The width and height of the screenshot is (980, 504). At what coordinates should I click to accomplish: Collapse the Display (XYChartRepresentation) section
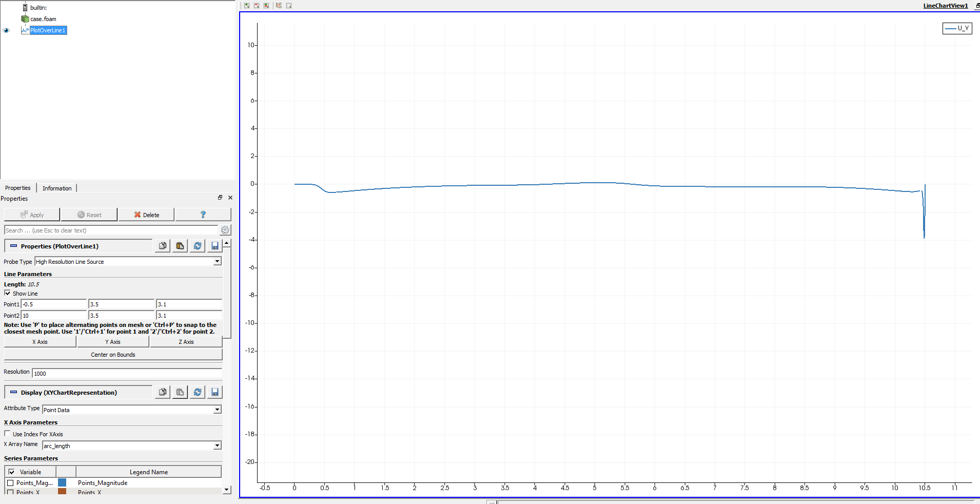pyautogui.click(x=14, y=392)
